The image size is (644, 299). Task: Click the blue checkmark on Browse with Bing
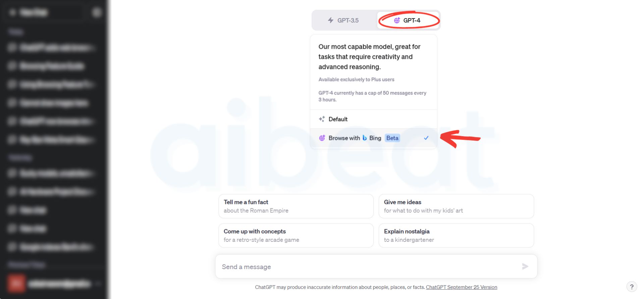(x=426, y=138)
